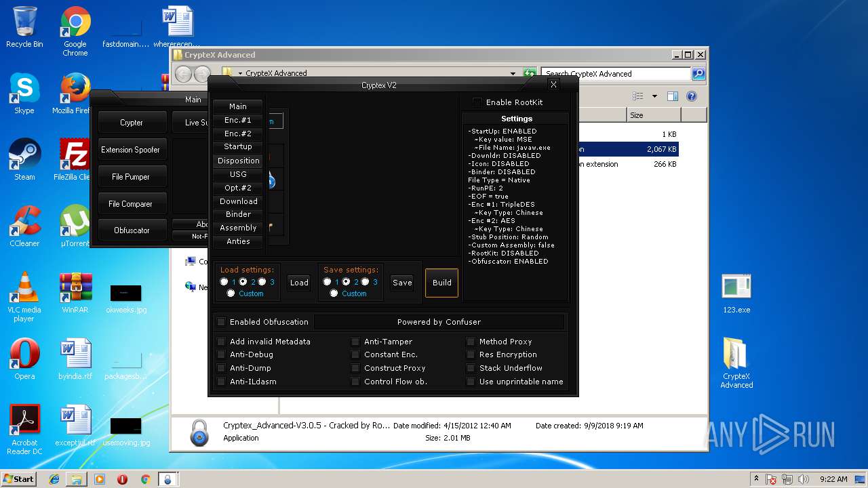Open the Binder tab
The width and height of the screenshot is (868, 488).
[x=238, y=214]
